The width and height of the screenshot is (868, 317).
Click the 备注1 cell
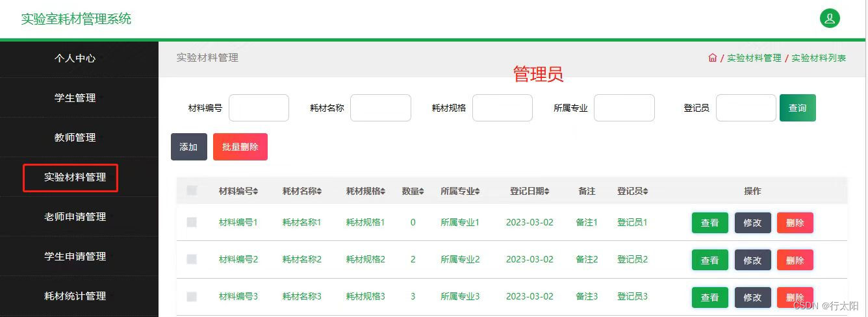587,222
